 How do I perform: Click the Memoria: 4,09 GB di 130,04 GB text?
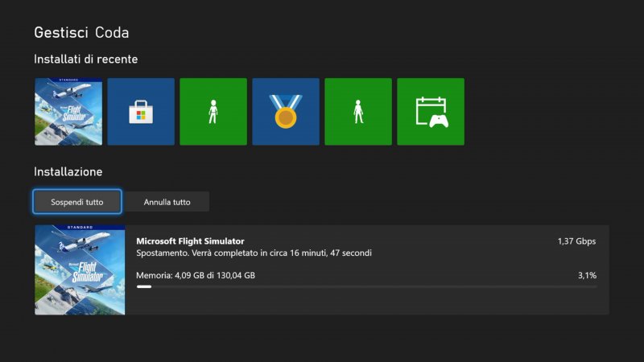[196, 275]
